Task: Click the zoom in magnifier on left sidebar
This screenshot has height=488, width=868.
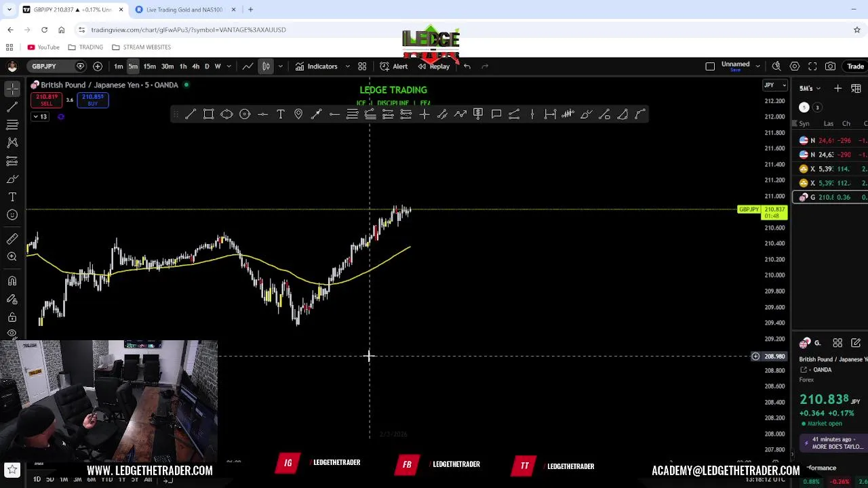Action: pos(12,257)
